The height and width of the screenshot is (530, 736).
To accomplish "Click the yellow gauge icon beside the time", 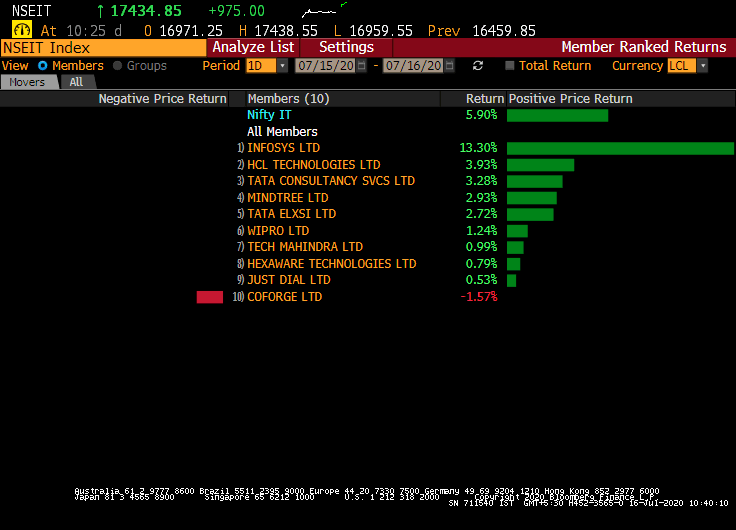I will point(21,30).
